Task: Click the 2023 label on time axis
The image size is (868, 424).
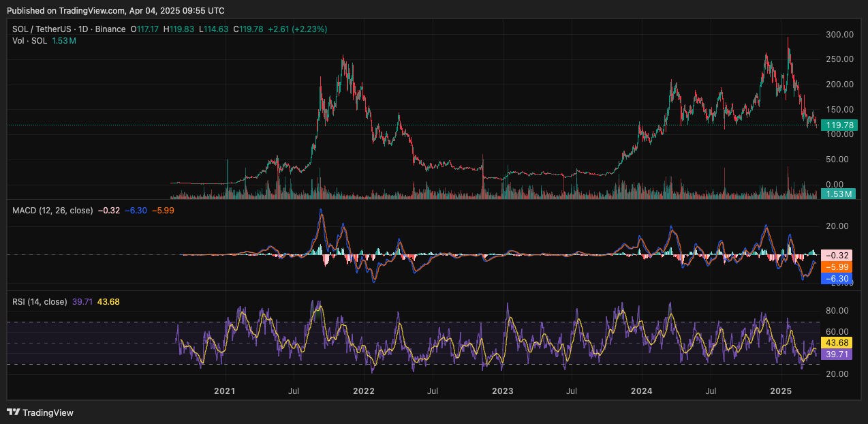Action: (502, 391)
